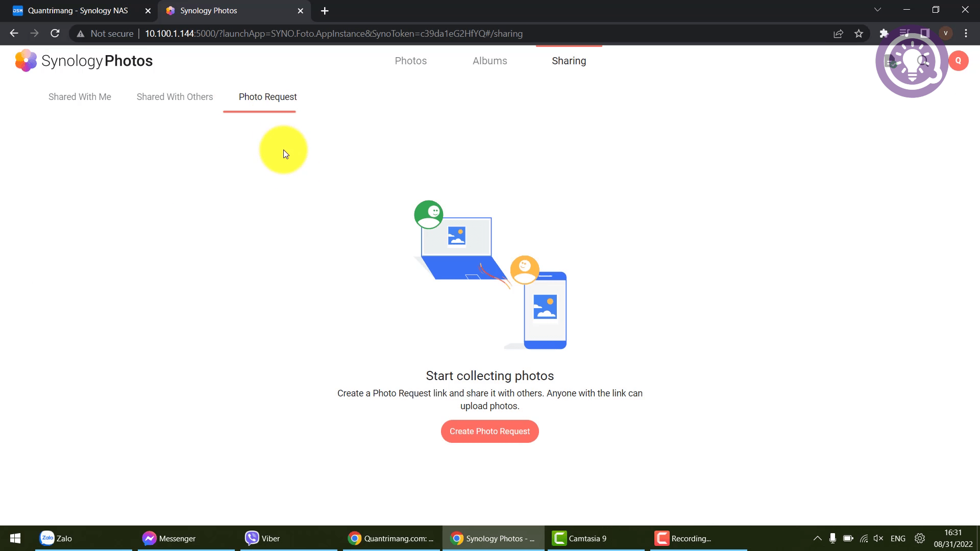Click the Create Photo Request button
Image resolution: width=980 pixels, height=551 pixels.
tap(490, 432)
